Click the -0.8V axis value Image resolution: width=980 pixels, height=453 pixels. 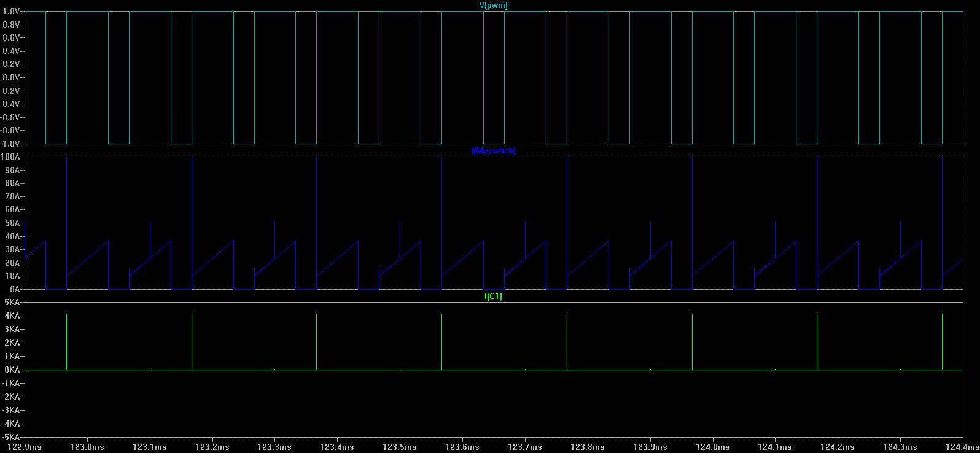coord(9,130)
